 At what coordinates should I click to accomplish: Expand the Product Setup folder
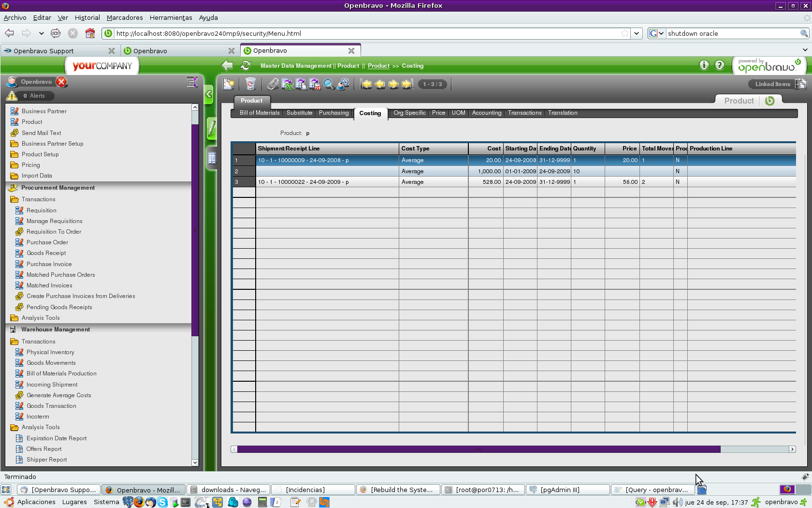click(40, 154)
